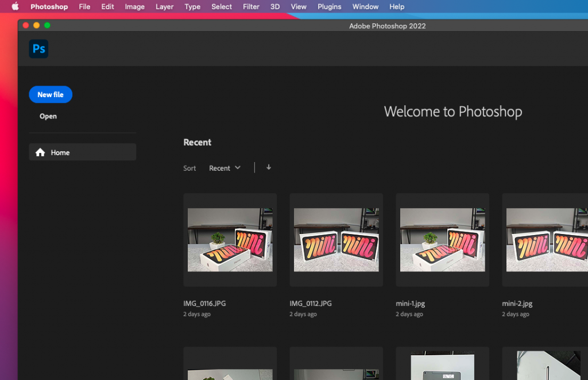
Task: Open the Window menu
Action: point(365,6)
